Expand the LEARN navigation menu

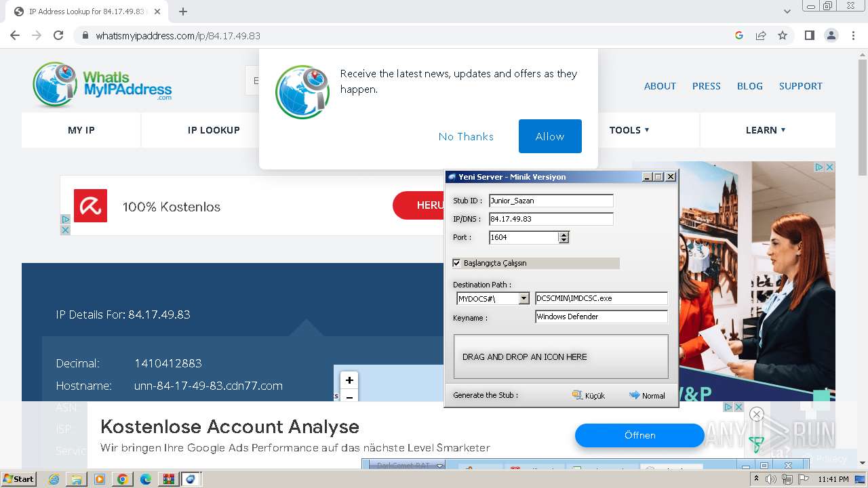766,130
